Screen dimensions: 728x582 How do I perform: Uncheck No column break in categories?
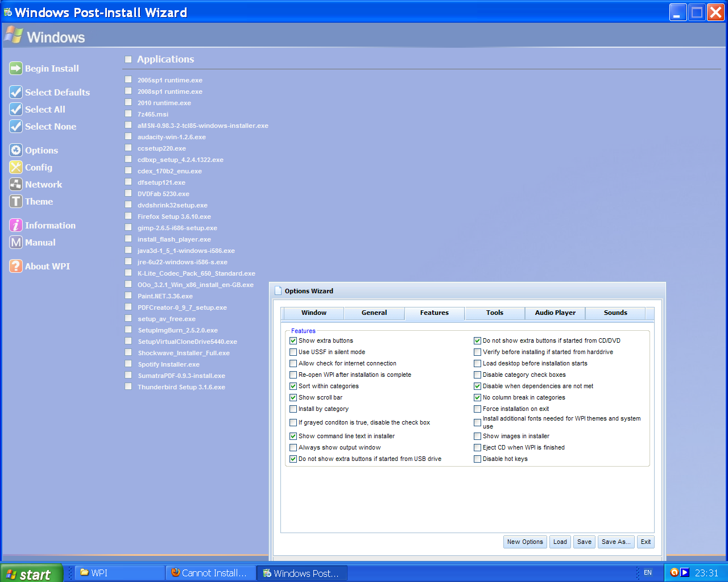pyautogui.click(x=478, y=397)
